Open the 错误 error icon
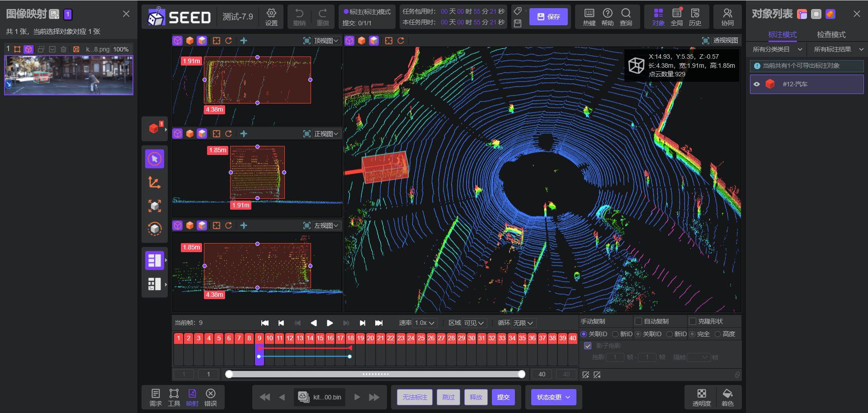Viewport: 868px width, 413px height. pos(210,397)
